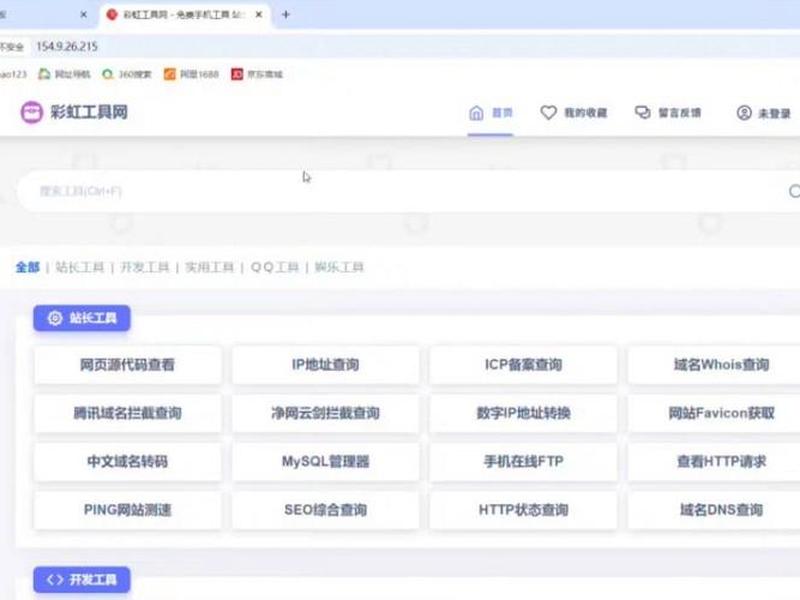Open the 中文域名转码 tool
Image resolution: width=800 pixels, height=600 pixels.
[x=128, y=462]
